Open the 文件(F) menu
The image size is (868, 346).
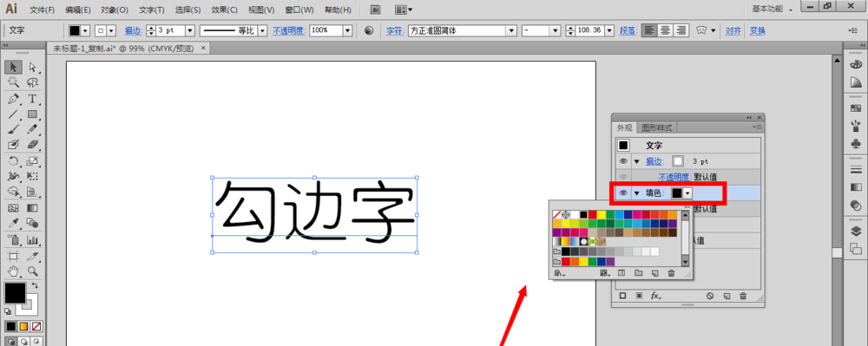coord(42,10)
